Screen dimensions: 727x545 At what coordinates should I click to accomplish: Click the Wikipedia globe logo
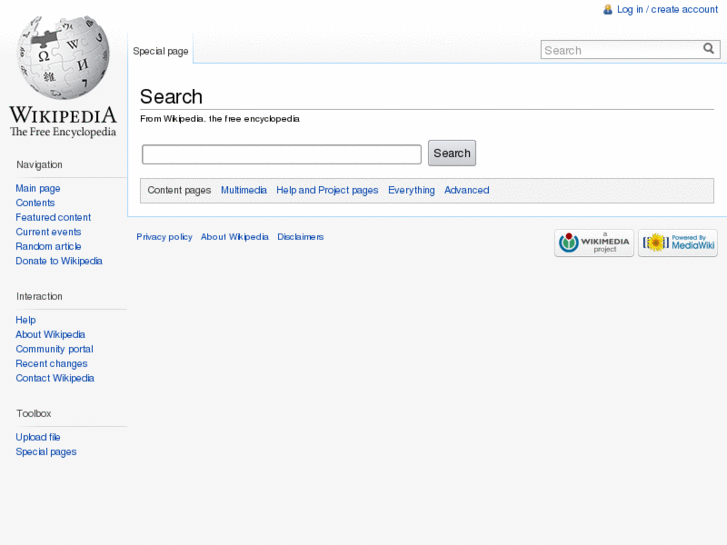(x=63, y=58)
